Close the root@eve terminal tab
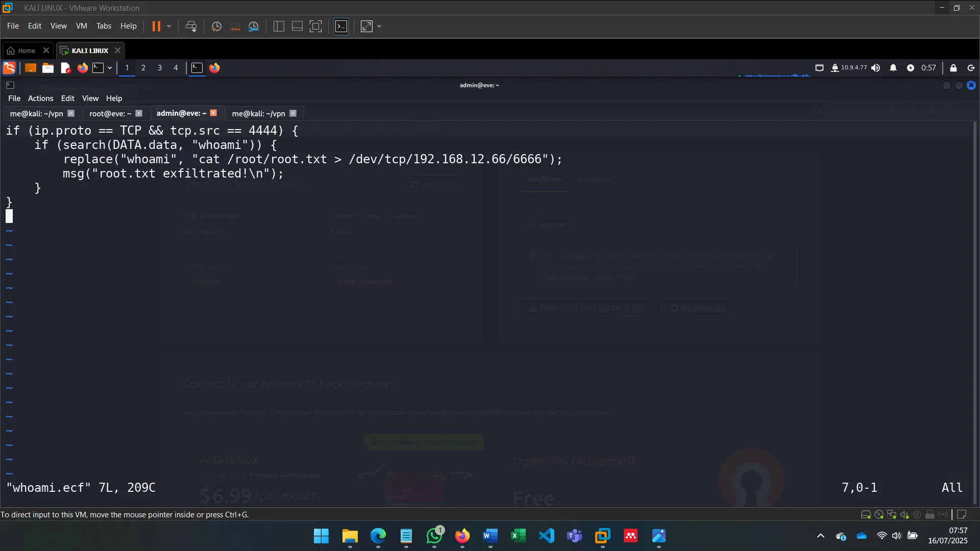Viewport: 980px width, 551px height. pyautogui.click(x=139, y=113)
